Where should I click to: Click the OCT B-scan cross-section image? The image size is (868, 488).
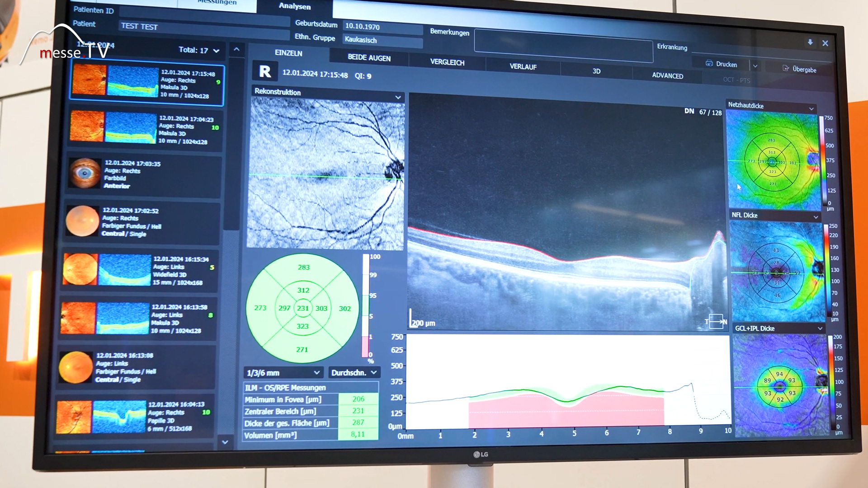(568, 212)
